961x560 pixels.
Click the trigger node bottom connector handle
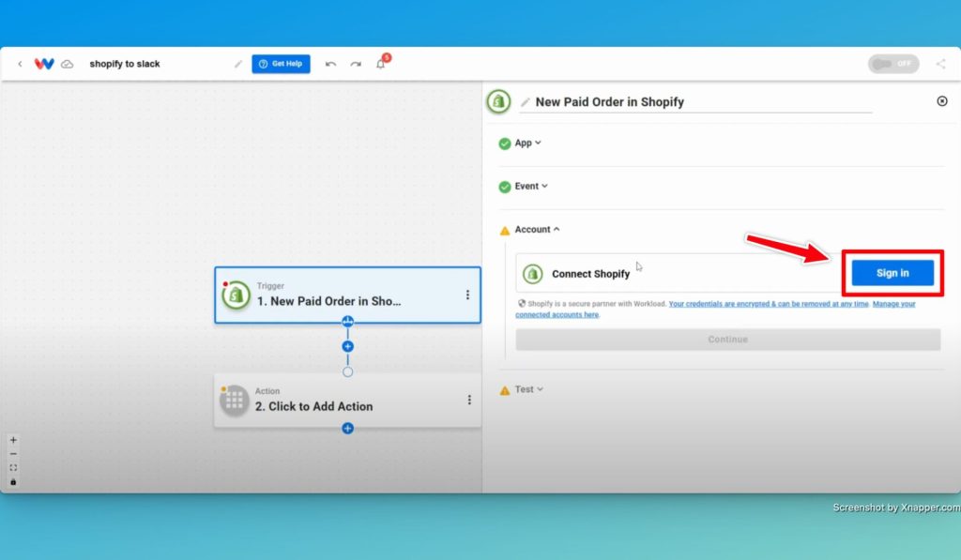[347, 322]
